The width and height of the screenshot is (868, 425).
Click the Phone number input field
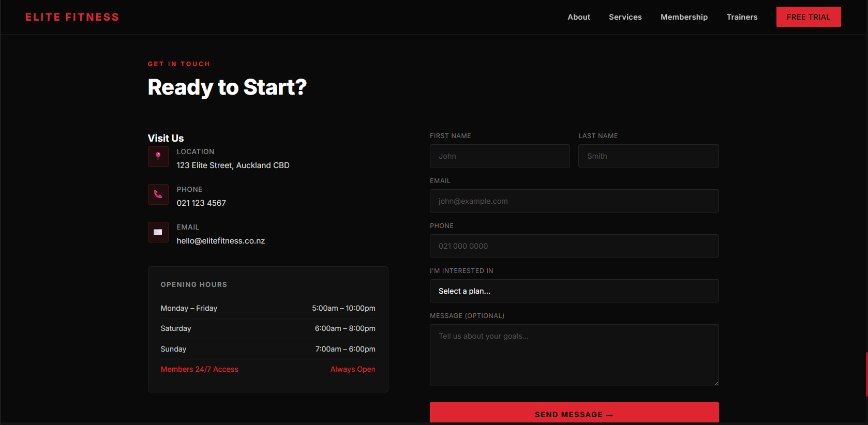pos(574,246)
